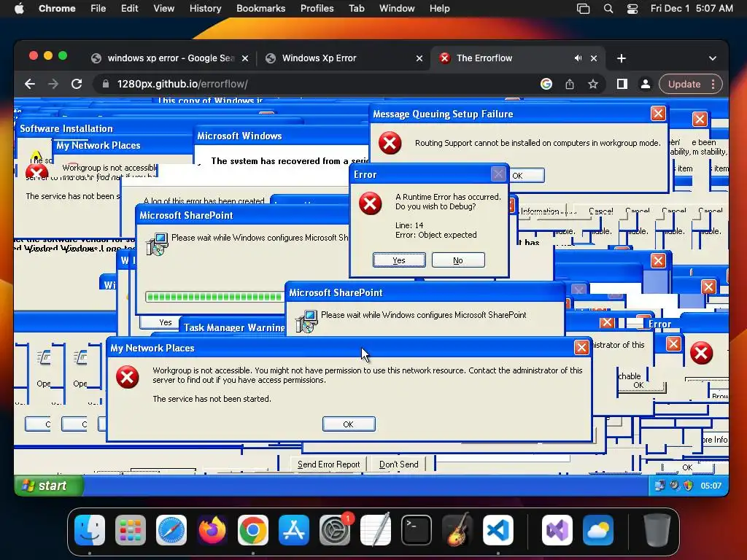This screenshot has height=560, width=747.
Task: Click Yes in the Runtime Error dialog
Action: [x=399, y=260]
